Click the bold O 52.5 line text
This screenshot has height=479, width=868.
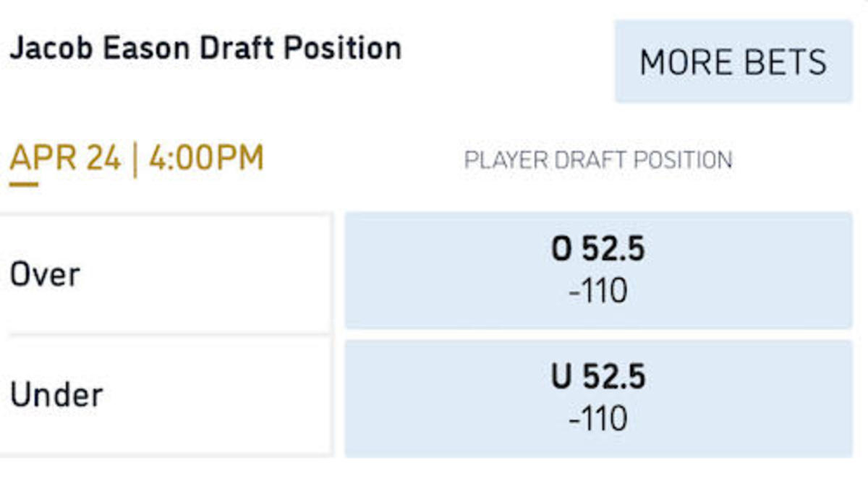coord(598,250)
